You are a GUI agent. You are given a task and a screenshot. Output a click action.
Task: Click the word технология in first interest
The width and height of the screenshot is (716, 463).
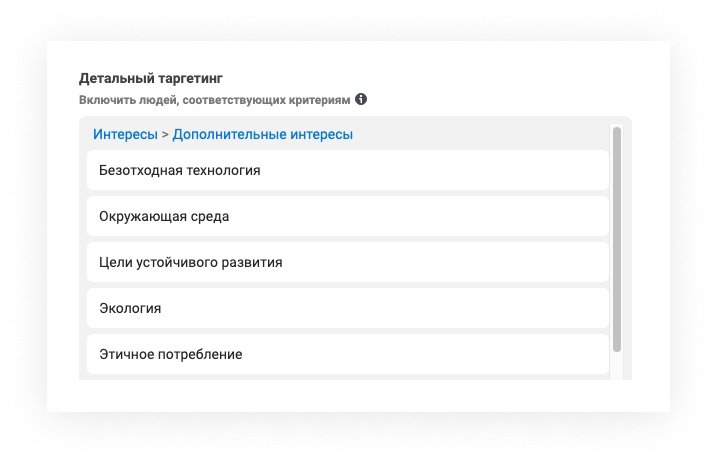pyautogui.click(x=223, y=170)
